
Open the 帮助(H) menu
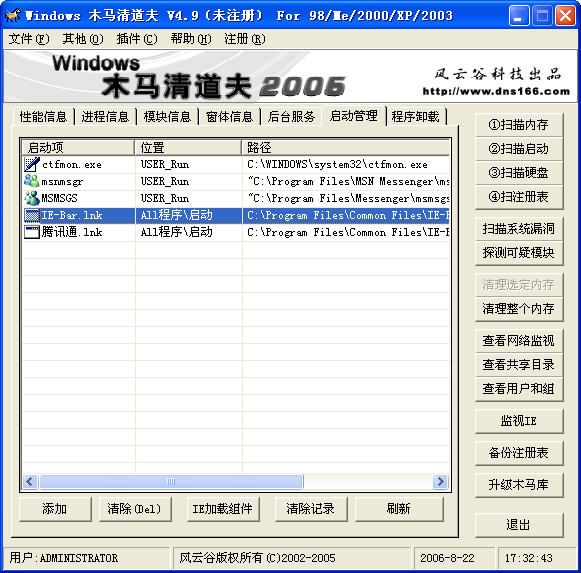click(x=191, y=39)
